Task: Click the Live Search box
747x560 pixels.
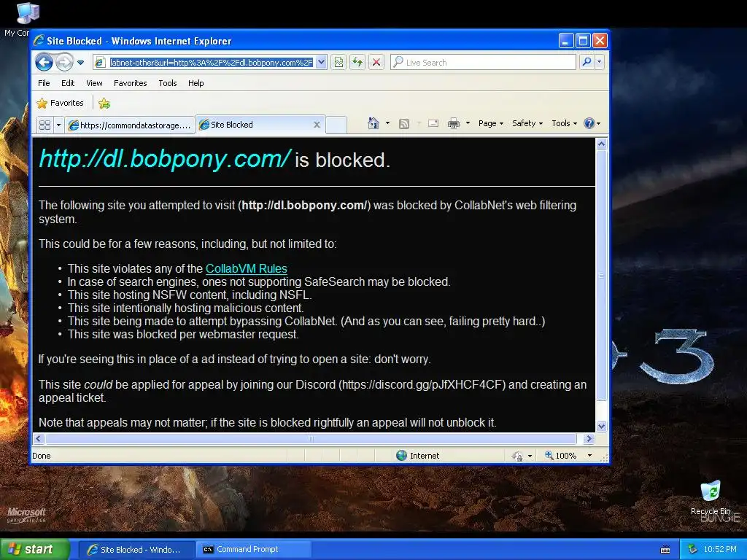Action: 483,63
